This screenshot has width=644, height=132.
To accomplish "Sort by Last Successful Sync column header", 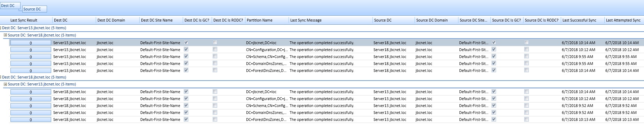I will tap(582, 20).
